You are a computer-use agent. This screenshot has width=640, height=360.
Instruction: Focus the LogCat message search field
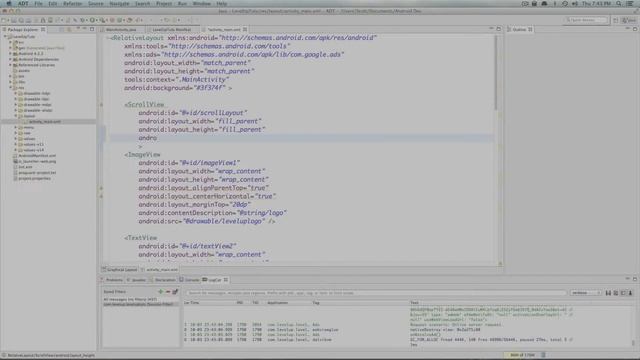tap(376, 293)
